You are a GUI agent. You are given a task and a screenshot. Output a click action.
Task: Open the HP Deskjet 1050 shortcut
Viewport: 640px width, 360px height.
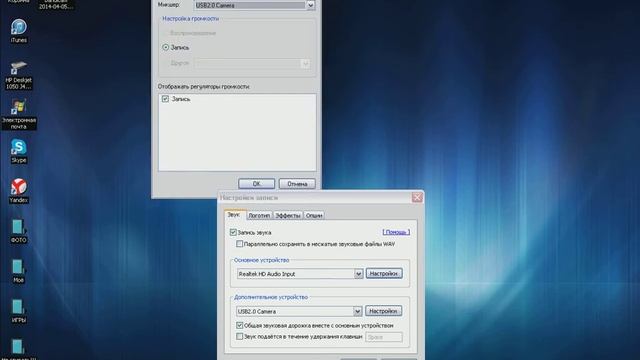pos(18,75)
